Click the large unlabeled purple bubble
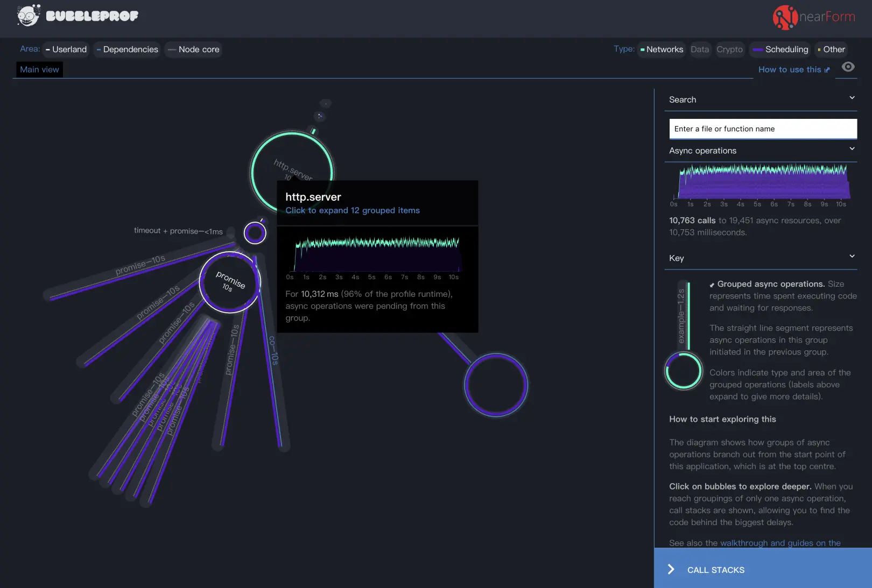 tap(496, 385)
